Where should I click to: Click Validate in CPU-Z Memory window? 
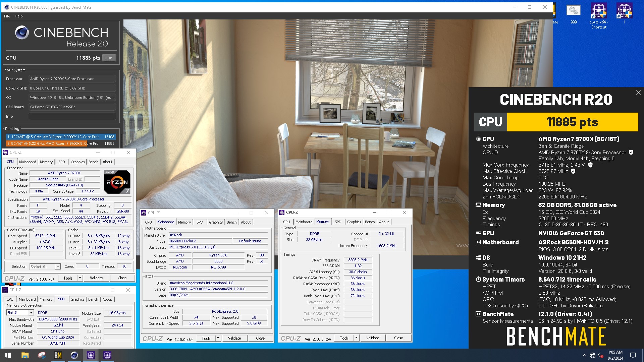pos(373,338)
